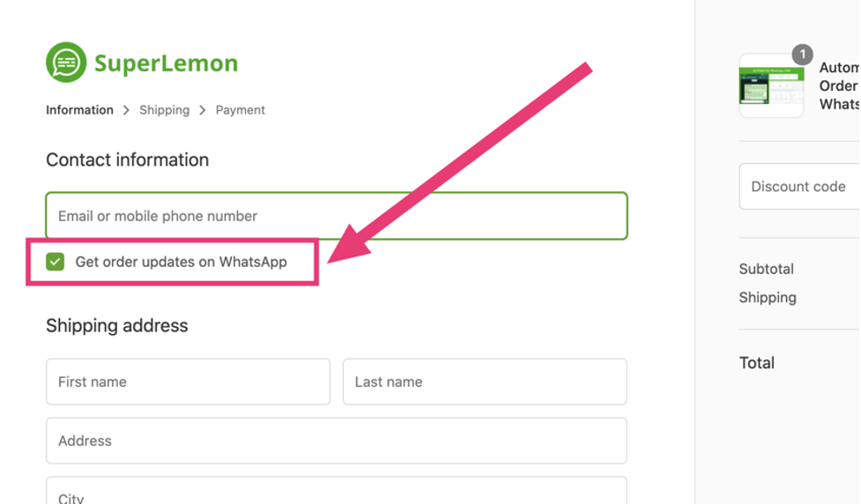Viewport: 861px width, 504px height.
Task: Go to the Shipping breadcrumb step
Action: point(164,110)
